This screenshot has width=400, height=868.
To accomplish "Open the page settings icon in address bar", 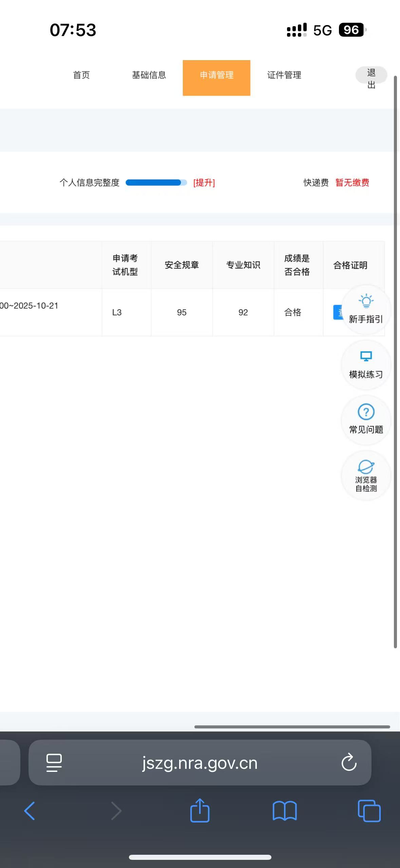I will (54, 763).
